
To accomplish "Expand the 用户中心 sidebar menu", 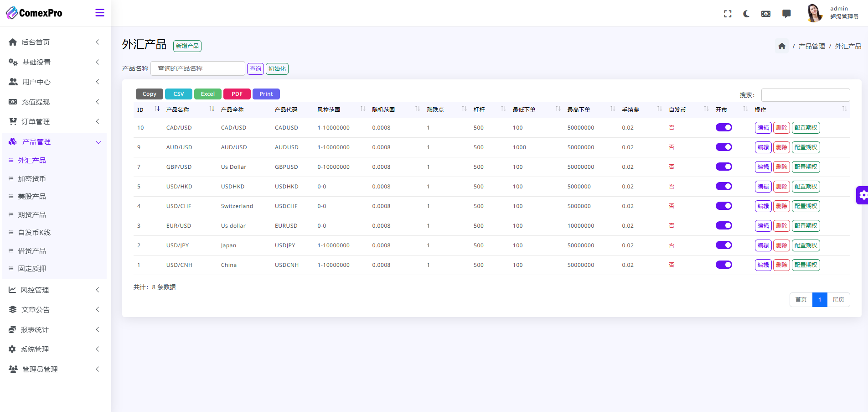I will click(x=54, y=82).
